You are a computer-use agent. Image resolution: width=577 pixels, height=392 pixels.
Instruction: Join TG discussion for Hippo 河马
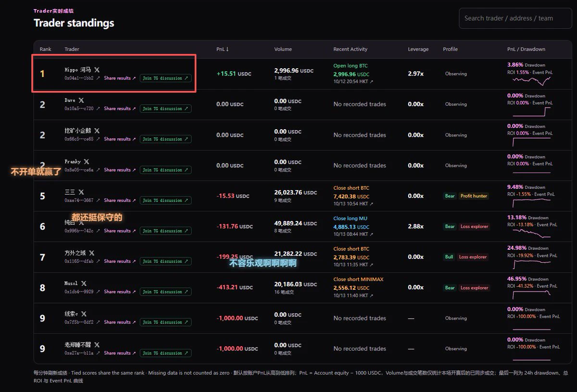[x=165, y=78]
